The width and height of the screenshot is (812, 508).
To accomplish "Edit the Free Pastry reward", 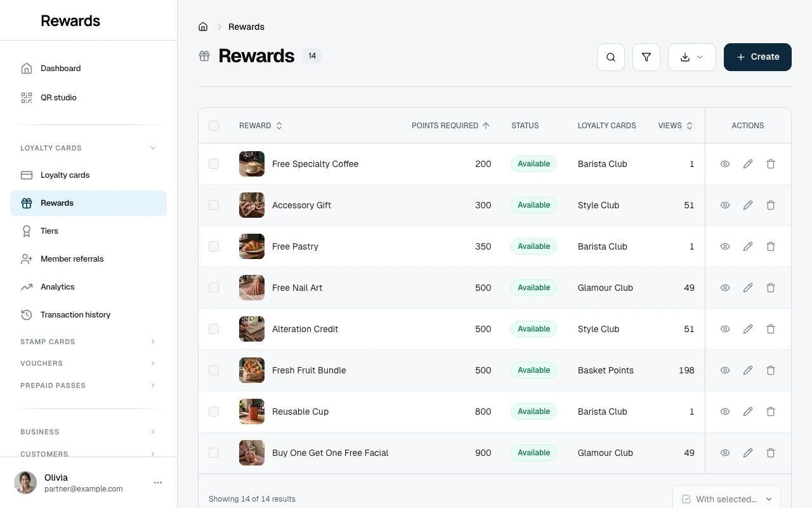I will point(748,246).
